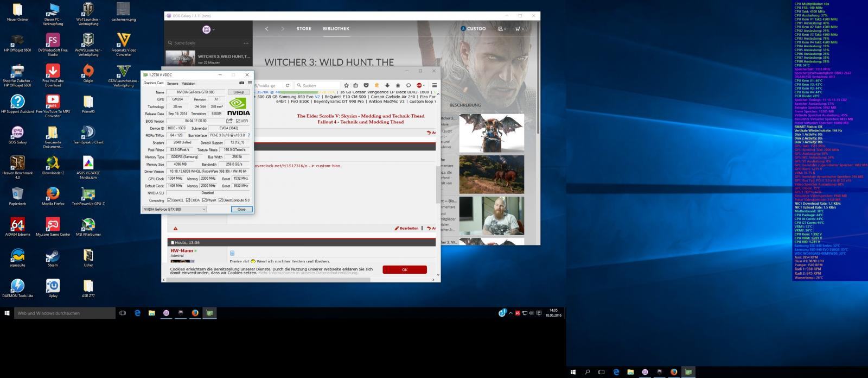Click GOG sidebar three-dots options
Image resolution: width=868 pixels, height=378 pixels.
click(246, 43)
